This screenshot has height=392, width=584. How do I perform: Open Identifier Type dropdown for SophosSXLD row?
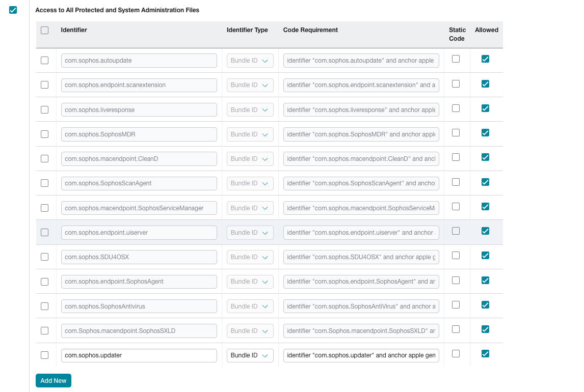tap(250, 331)
